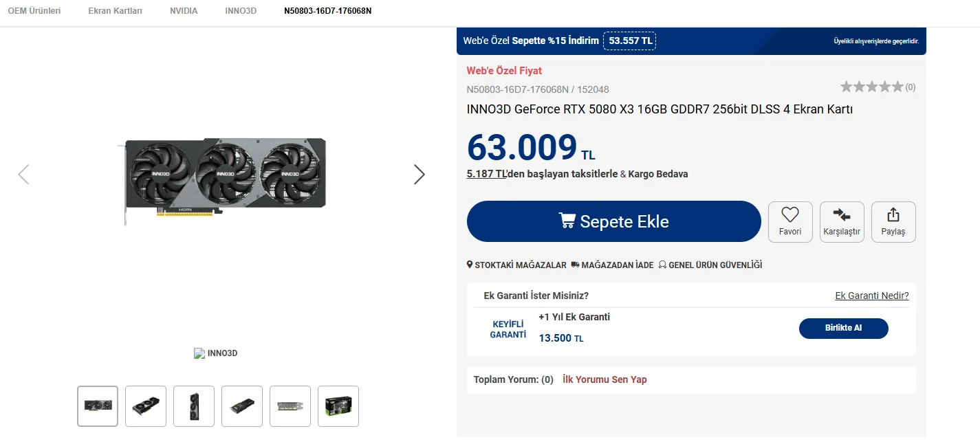Click the Karşılaştır compare arrows icon
The image size is (980, 442).
(x=841, y=214)
